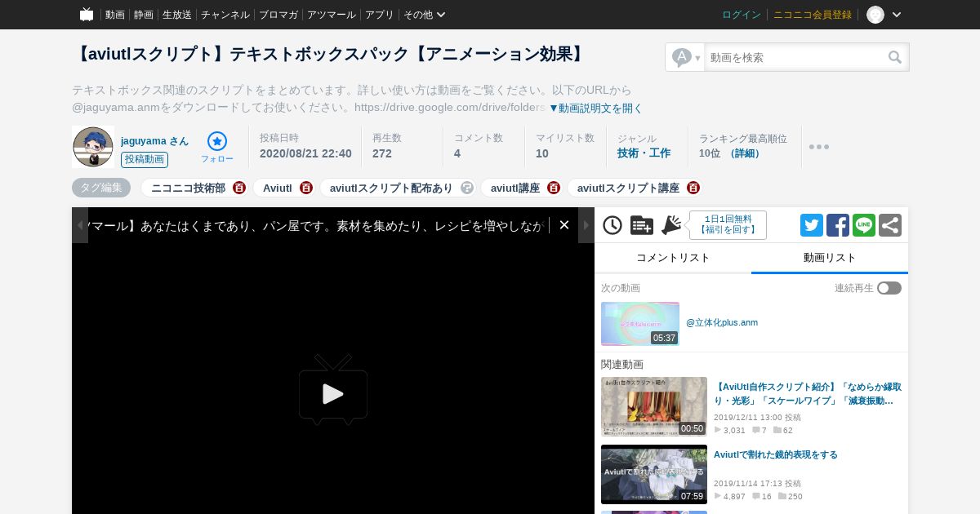
Task: Switch to the 動画リスト tab
Action: point(830,258)
